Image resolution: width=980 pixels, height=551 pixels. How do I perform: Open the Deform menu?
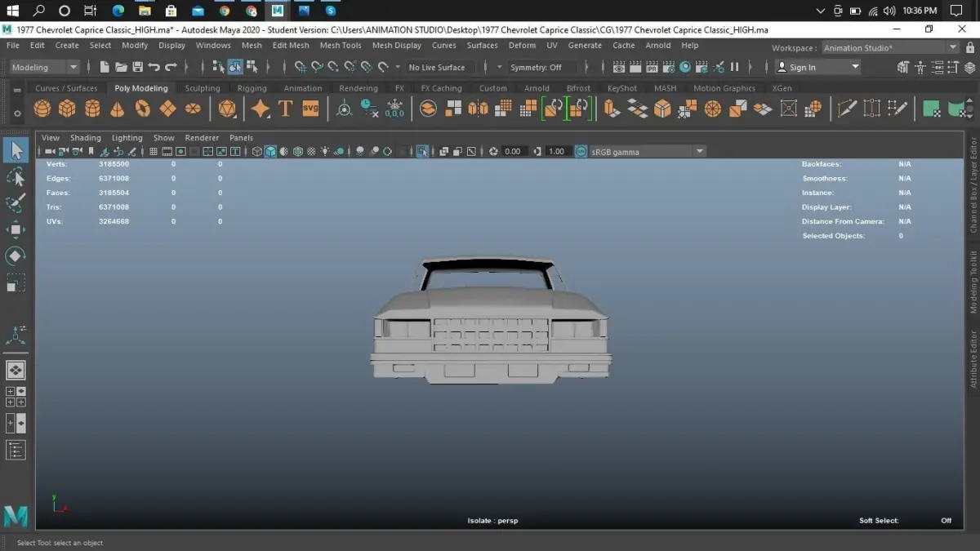coord(522,46)
